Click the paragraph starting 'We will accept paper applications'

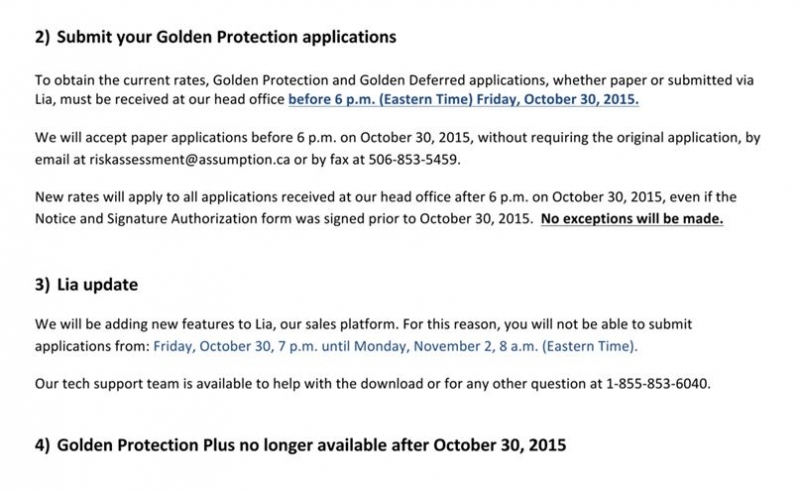pos(397,149)
